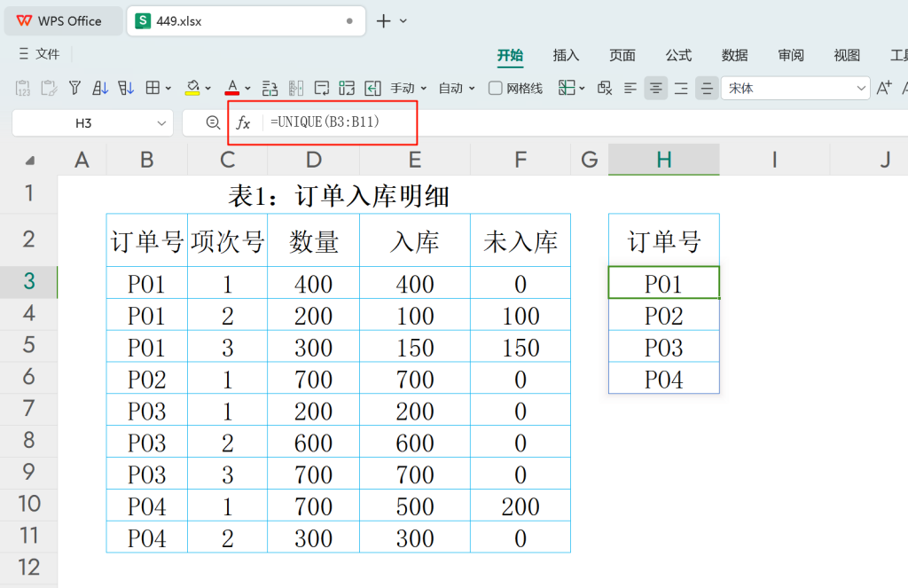The image size is (908, 588).
Task: Click the select-all corner triangle
Action: click(29, 161)
